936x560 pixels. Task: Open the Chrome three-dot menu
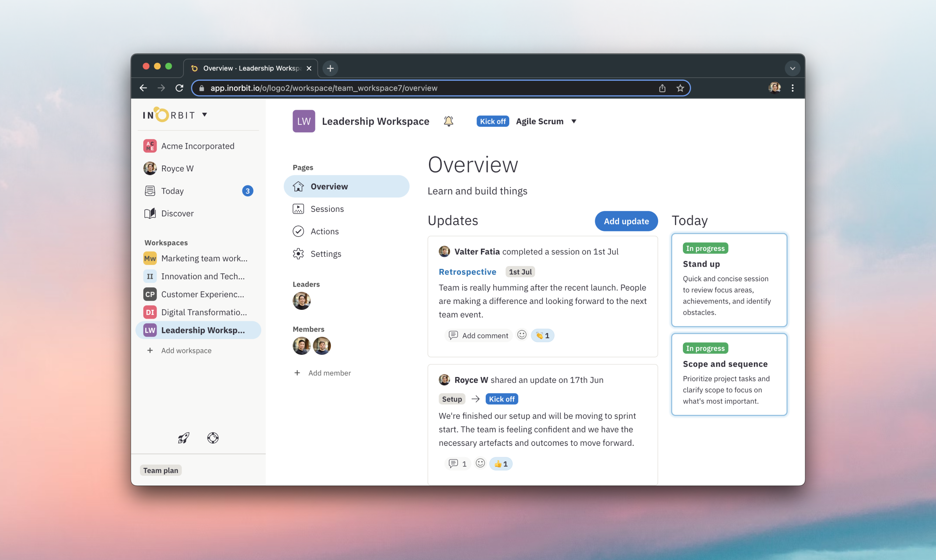793,88
